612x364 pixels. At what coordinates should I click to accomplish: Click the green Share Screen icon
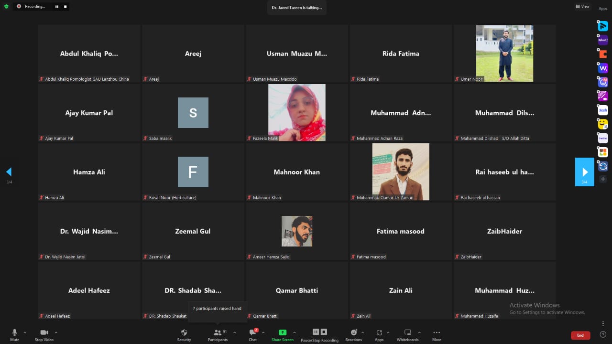click(282, 332)
